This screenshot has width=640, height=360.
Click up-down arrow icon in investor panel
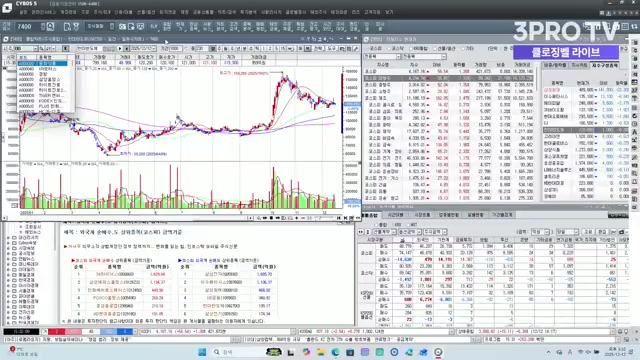(x=367, y=232)
